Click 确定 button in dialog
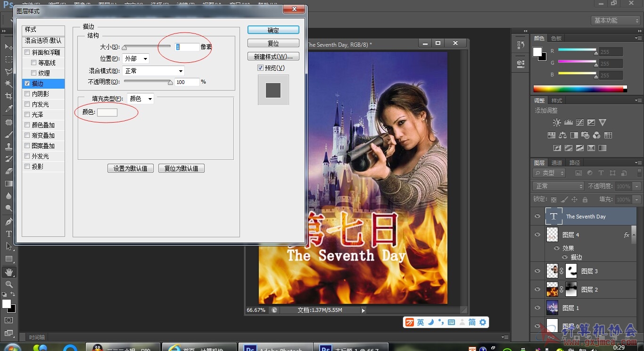This screenshot has width=644, height=351. (x=273, y=30)
